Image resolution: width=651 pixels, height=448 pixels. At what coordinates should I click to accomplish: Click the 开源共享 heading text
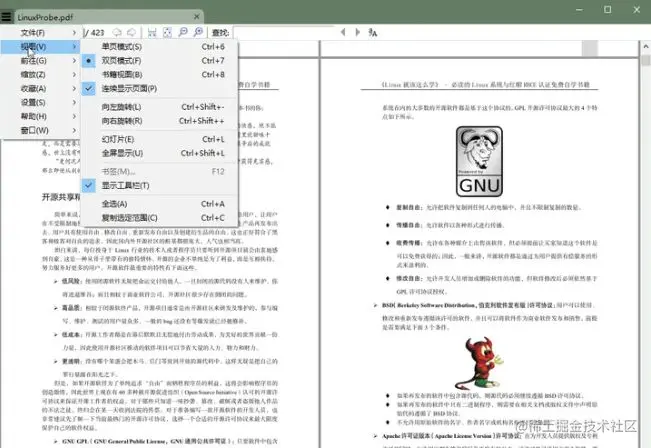tap(61, 197)
